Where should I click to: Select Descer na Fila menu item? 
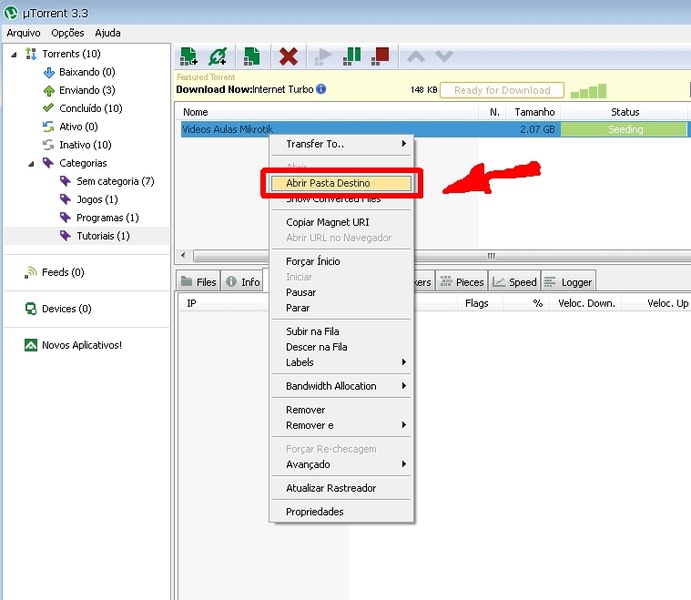[341, 347]
